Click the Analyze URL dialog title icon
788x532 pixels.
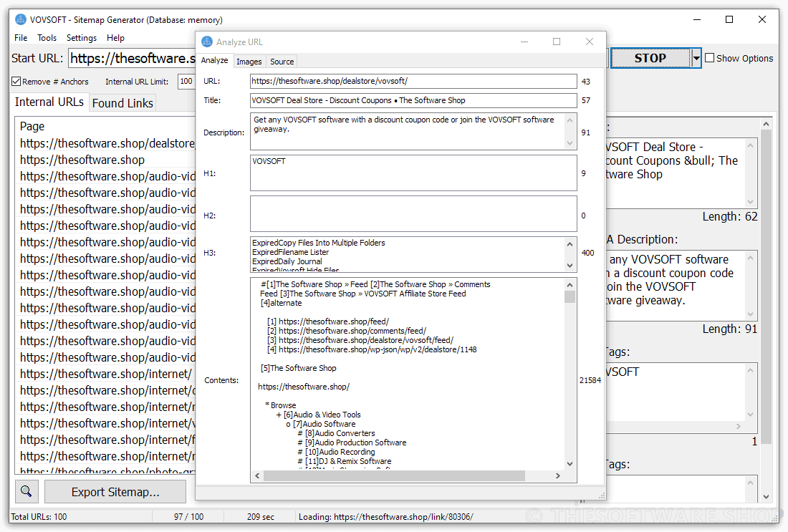206,42
